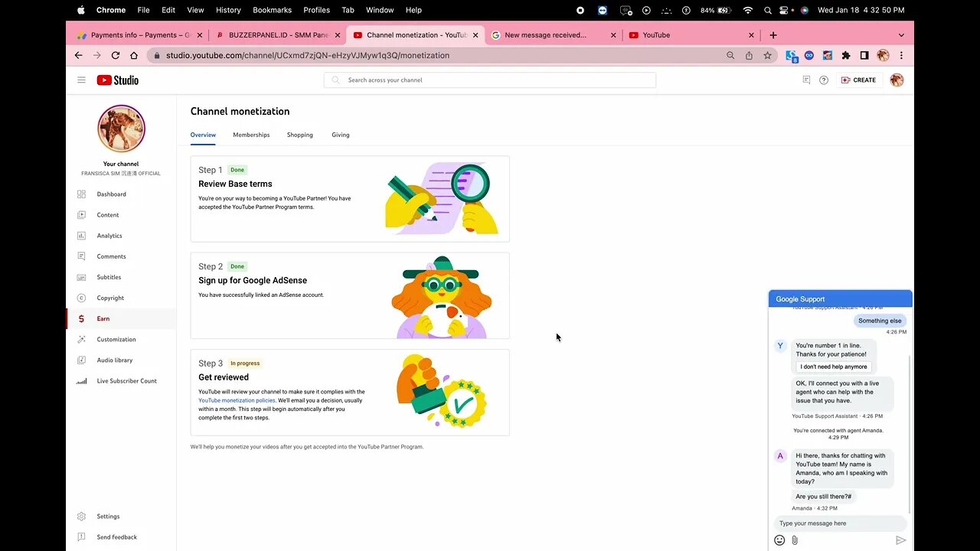Click the Google Support chat header
980x551 pixels.
841,299
